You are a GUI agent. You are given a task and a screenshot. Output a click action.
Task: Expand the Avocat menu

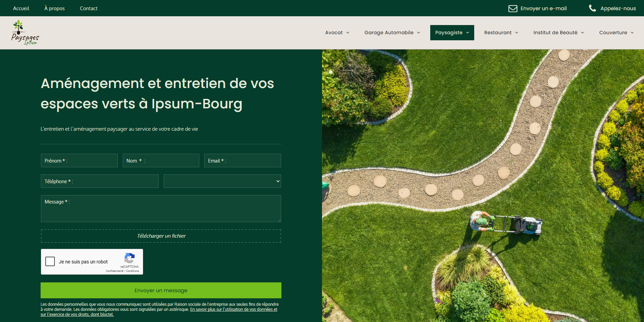[337, 33]
